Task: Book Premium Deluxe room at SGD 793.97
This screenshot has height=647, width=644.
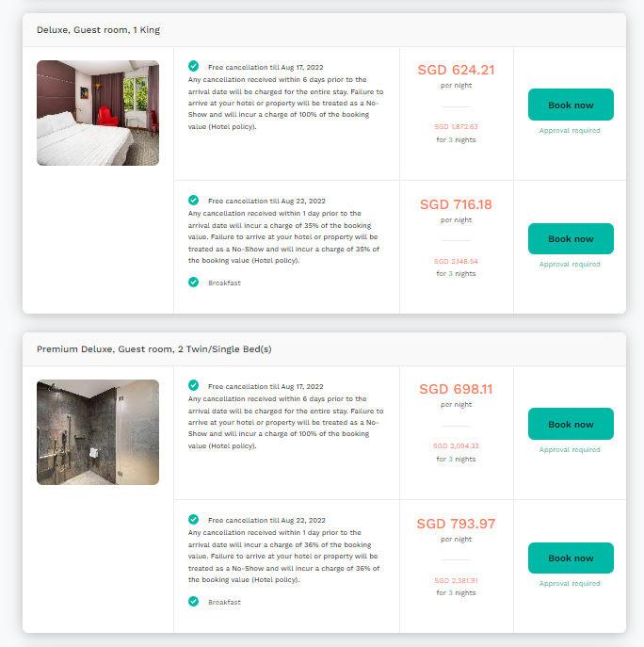Action: pos(571,558)
